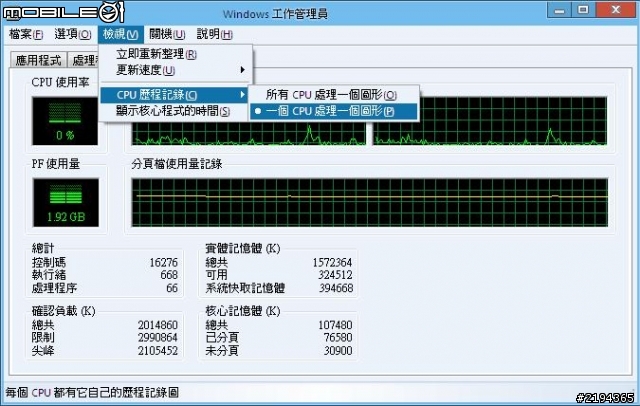Open the 說明(H) menu

point(215,34)
